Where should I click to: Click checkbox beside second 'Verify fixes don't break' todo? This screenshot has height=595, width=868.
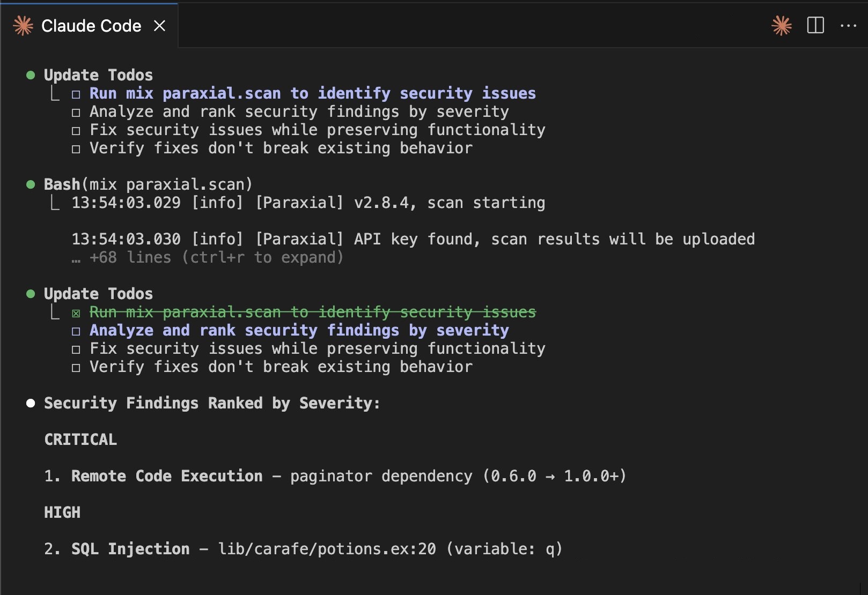tap(76, 368)
